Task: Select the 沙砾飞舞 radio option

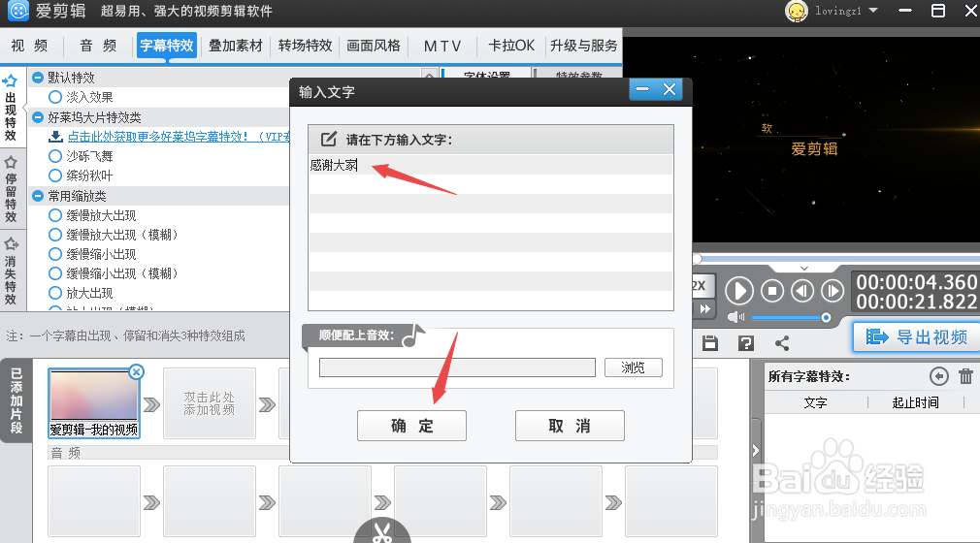Action: [x=55, y=156]
